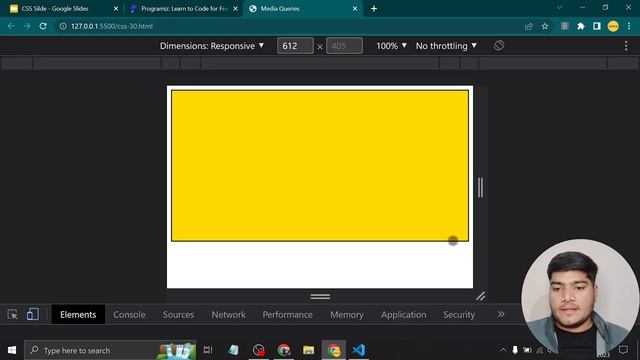Open the tab search chevron in title bar

coord(560,7)
